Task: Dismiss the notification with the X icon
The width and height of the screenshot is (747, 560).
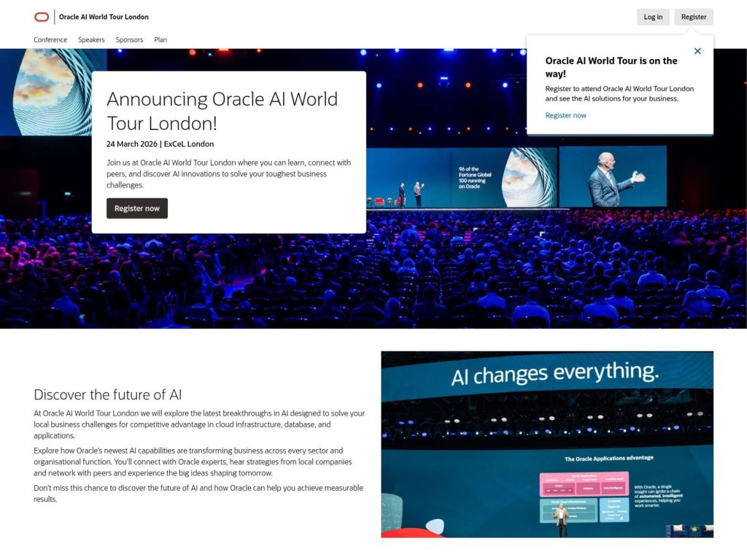Action: click(x=697, y=51)
